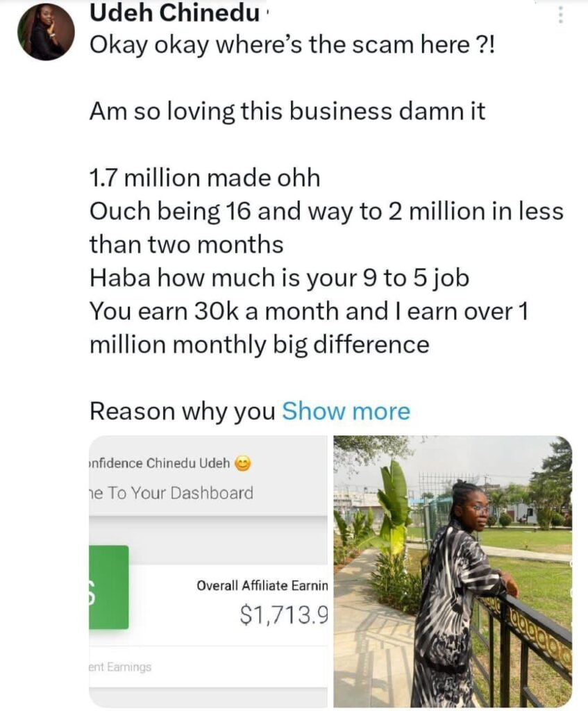Click the partially visible 'ent Earnings' label
Screen dimensions: 588x711
[x=120, y=667]
